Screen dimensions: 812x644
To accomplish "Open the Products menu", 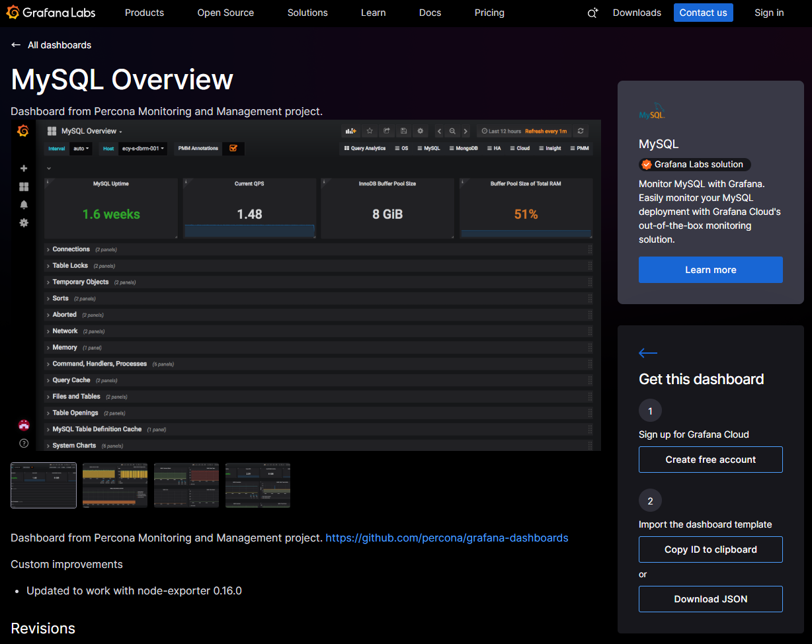I will (x=144, y=13).
